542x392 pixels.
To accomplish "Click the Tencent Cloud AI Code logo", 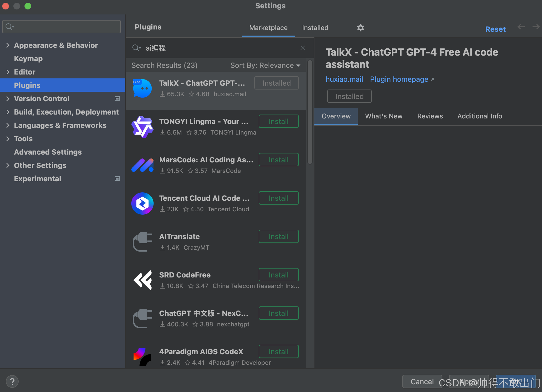I will click(142, 204).
